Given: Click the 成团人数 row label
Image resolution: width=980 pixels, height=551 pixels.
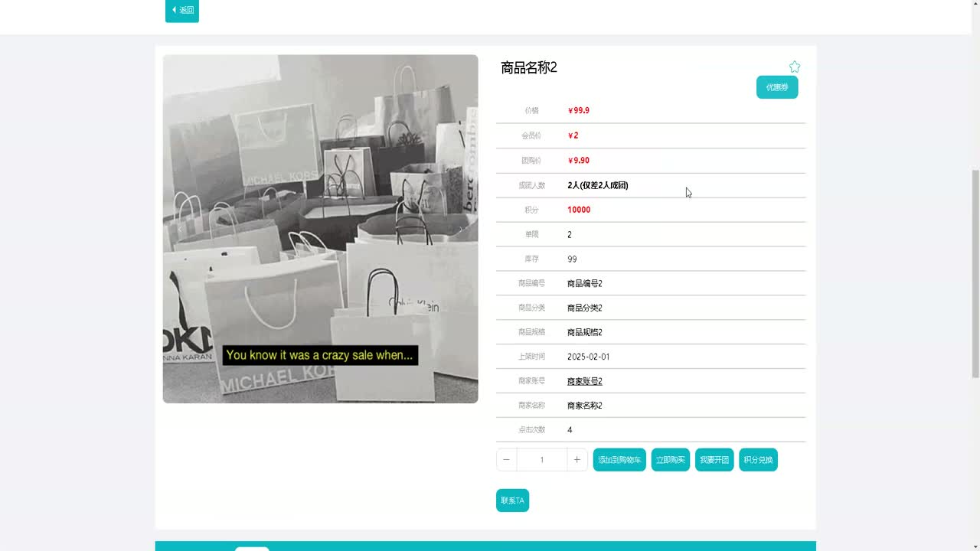Looking at the screenshot, I should [x=531, y=185].
